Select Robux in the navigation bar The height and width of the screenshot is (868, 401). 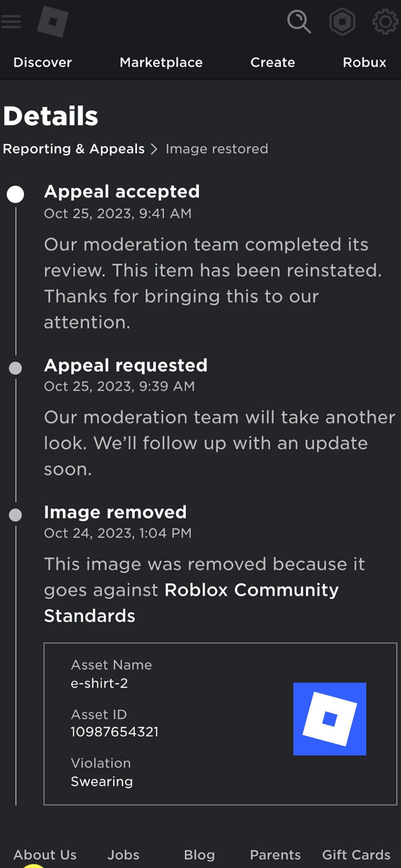coord(364,62)
